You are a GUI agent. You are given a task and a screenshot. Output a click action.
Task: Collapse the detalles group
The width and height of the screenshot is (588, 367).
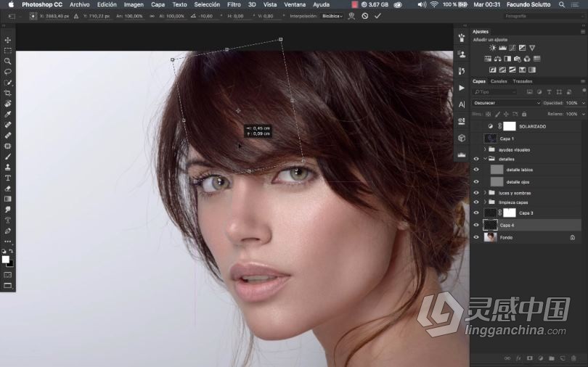pyautogui.click(x=485, y=159)
